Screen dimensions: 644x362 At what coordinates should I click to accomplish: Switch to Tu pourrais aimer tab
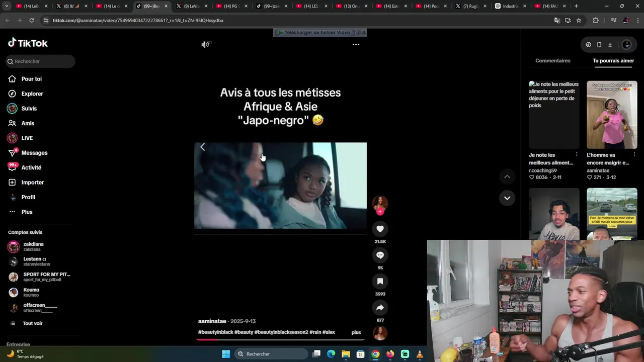coord(613,61)
